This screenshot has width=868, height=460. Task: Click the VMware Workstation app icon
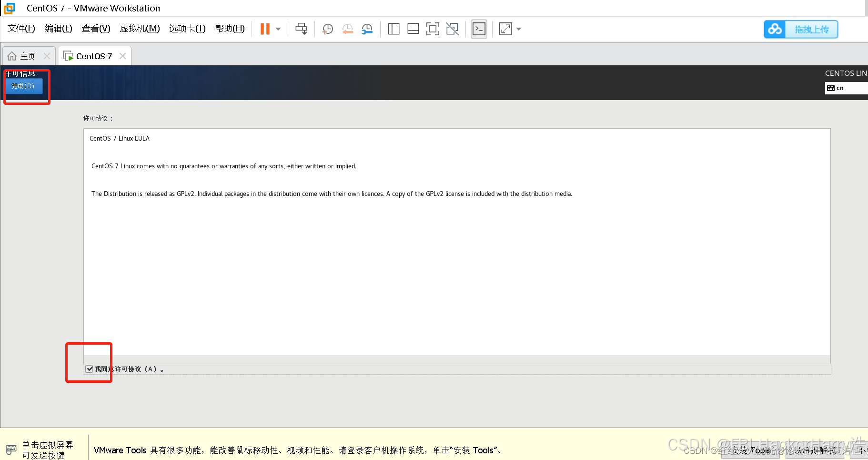point(10,8)
